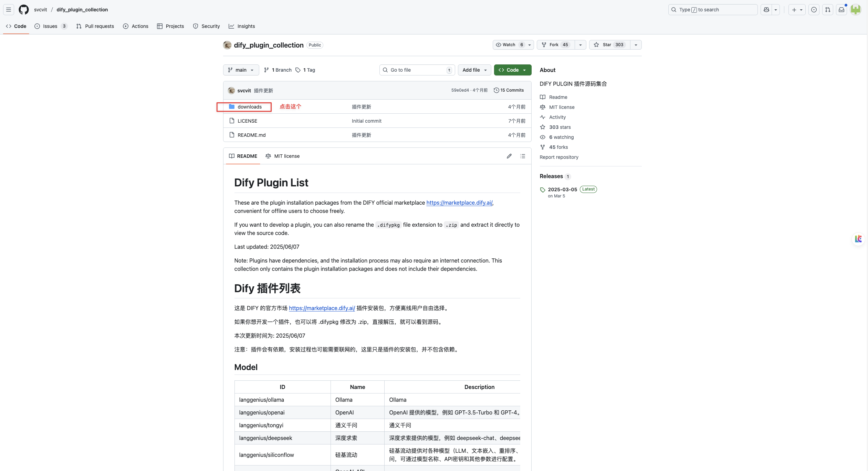The image size is (868, 471).
Task: Open the downloads folder
Action: (x=249, y=107)
